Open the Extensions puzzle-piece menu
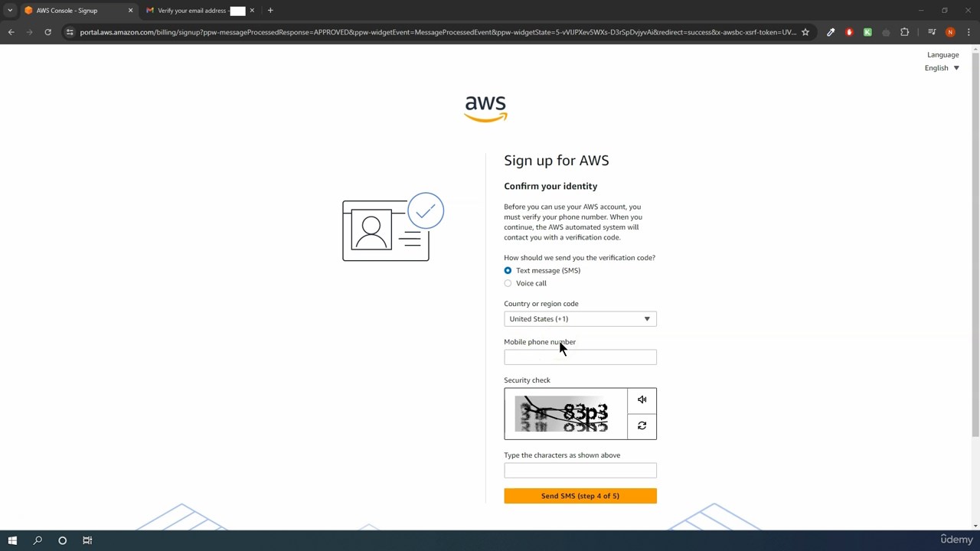The height and width of the screenshot is (551, 980). [905, 32]
